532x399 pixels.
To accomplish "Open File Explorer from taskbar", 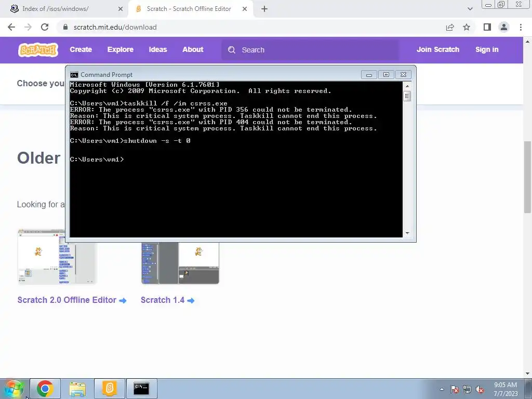I will (77, 389).
